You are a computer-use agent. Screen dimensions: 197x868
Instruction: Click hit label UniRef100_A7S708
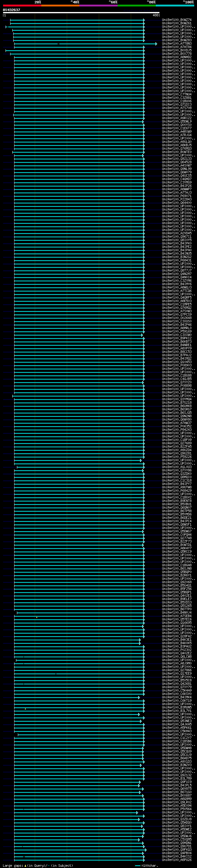(x=177, y=108)
